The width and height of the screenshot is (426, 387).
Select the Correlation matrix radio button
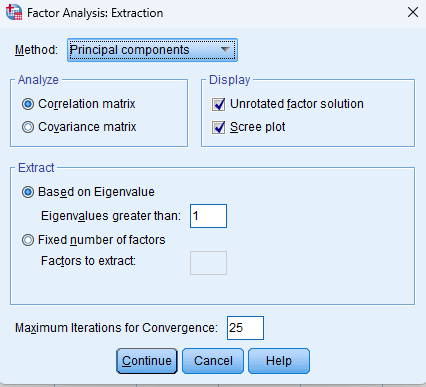28,104
